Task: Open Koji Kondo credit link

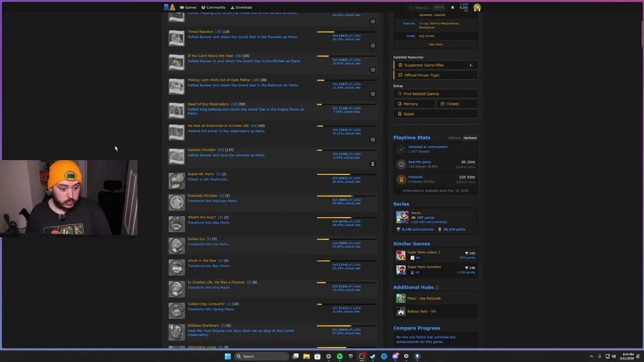Action: click(427, 36)
